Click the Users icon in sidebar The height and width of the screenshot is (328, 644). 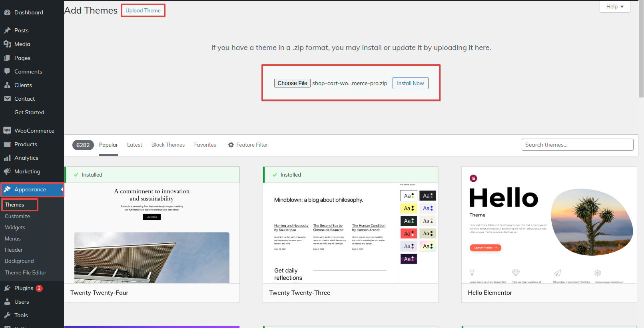tap(7, 302)
